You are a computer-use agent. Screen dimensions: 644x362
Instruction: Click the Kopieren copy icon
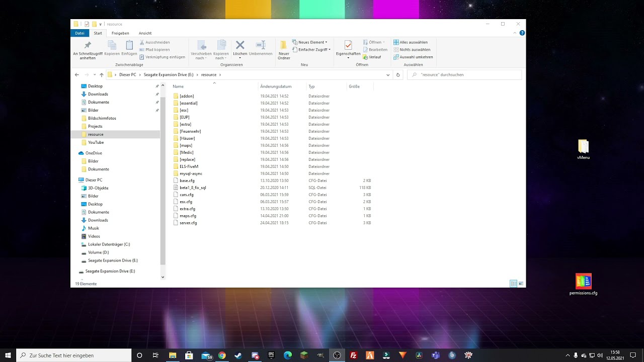tap(112, 45)
